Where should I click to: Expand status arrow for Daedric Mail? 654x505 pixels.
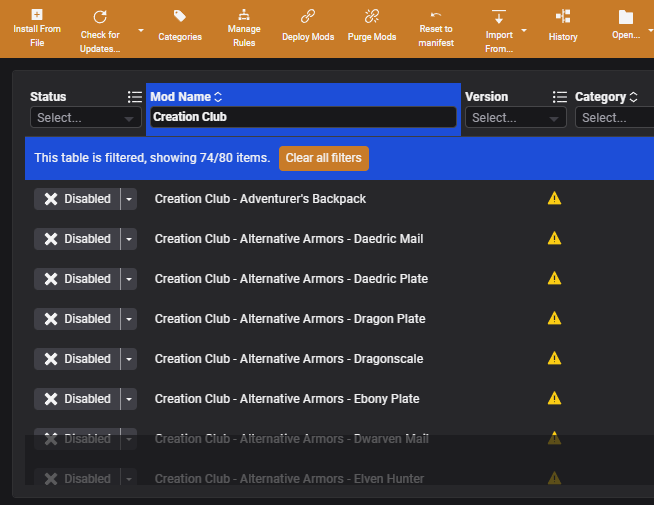(x=129, y=239)
